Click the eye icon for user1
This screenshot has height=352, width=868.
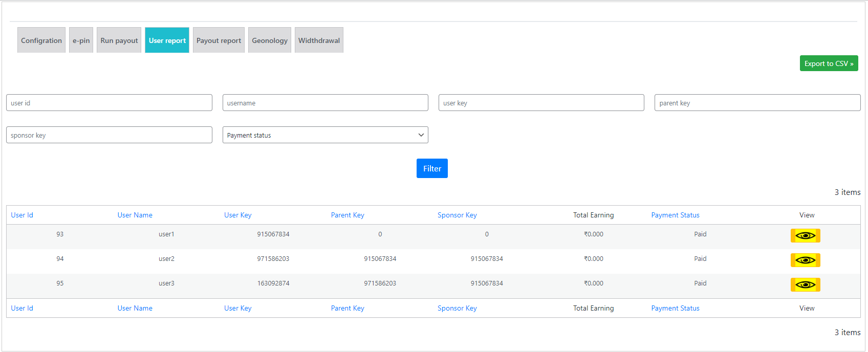tap(805, 235)
